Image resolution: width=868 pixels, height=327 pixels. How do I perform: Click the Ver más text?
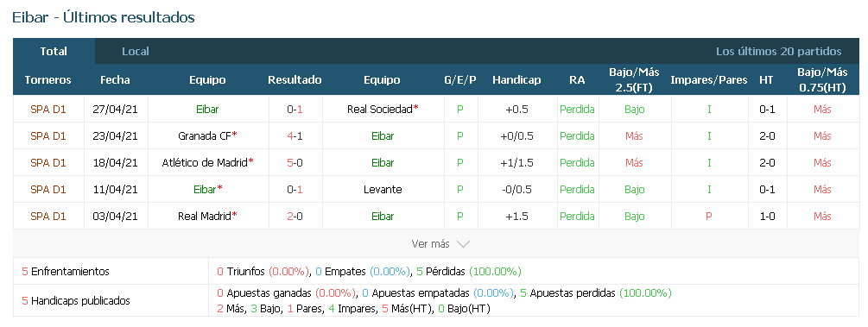coord(430,244)
